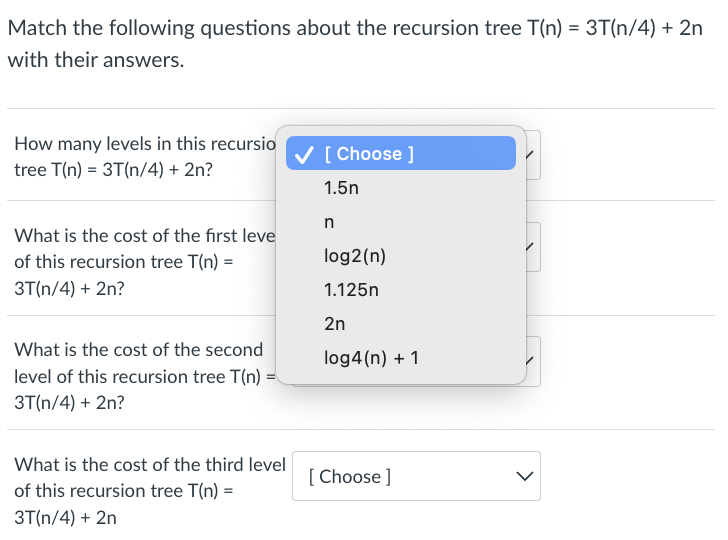Viewport: 728px width, 540px height.
Task: Select the 1.5n option
Action: (x=341, y=187)
